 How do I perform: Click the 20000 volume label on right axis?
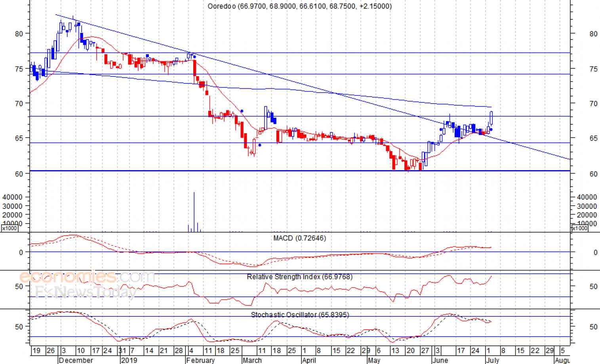pyautogui.click(x=587, y=215)
